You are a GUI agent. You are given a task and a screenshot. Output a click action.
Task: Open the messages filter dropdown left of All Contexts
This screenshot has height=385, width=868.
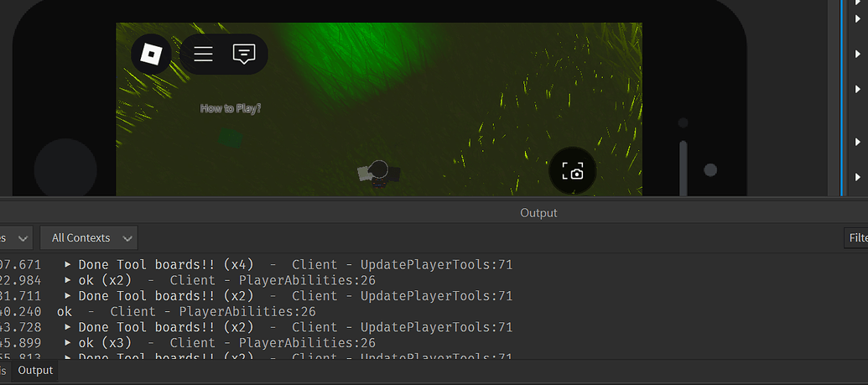click(x=15, y=237)
